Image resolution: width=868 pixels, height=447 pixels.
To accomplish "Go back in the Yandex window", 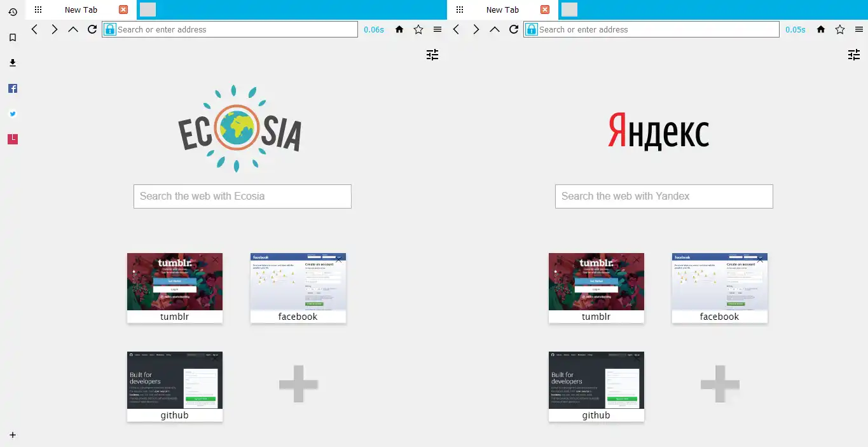I will pyautogui.click(x=457, y=29).
